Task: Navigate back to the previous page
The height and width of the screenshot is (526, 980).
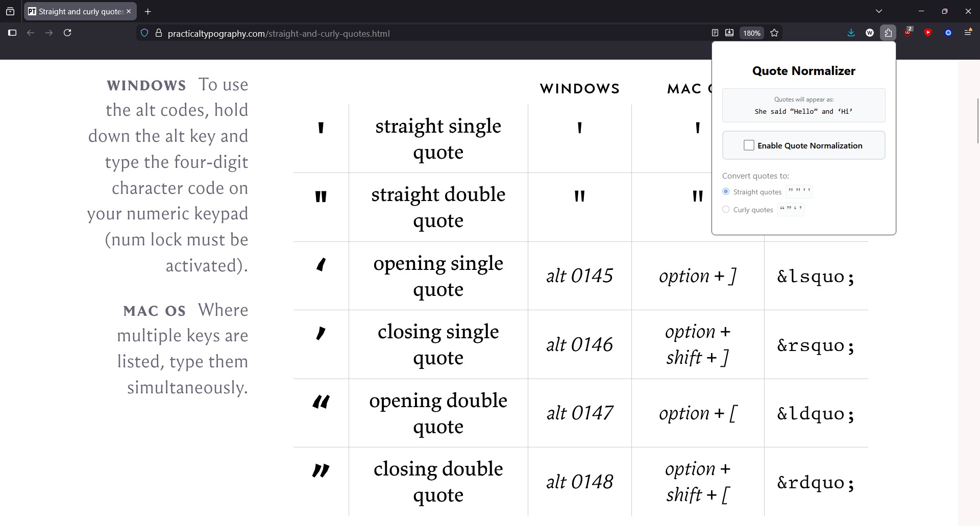Action: point(31,33)
